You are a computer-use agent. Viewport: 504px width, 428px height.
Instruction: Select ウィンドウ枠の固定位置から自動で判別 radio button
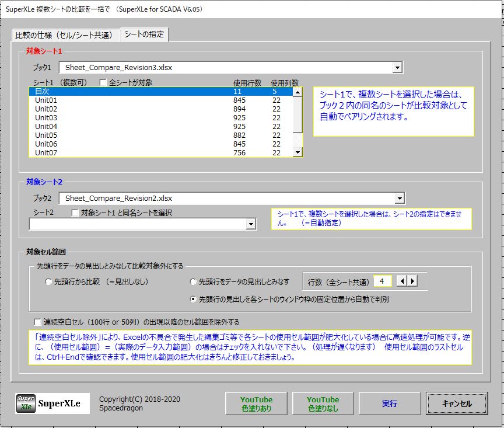pos(193,300)
